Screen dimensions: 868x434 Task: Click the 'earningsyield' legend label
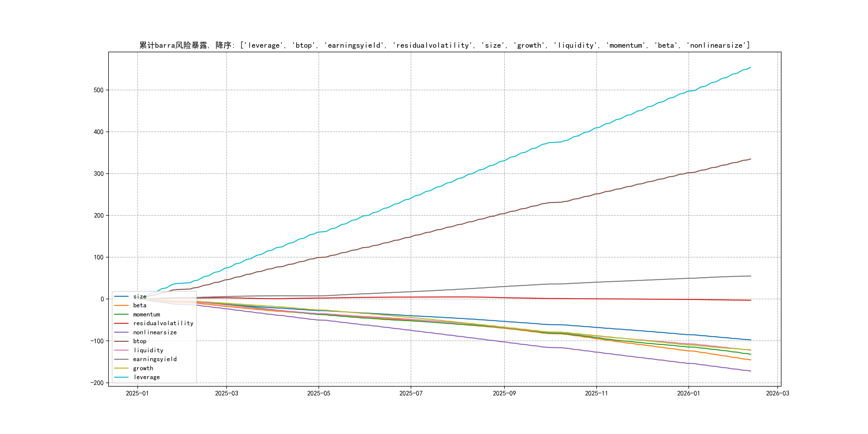coord(155,359)
